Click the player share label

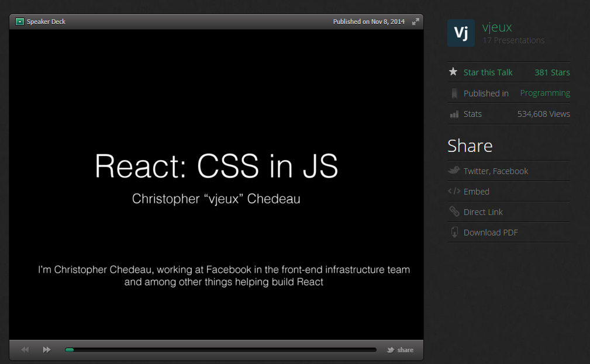pyautogui.click(x=405, y=350)
